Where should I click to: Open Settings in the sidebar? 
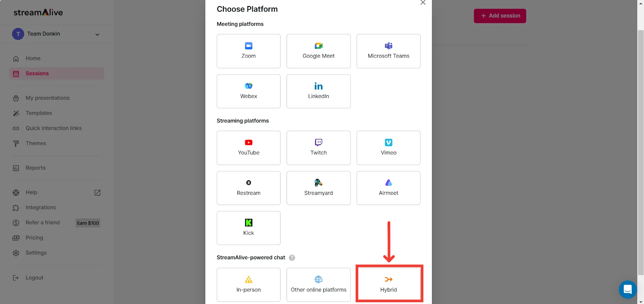coord(36,253)
